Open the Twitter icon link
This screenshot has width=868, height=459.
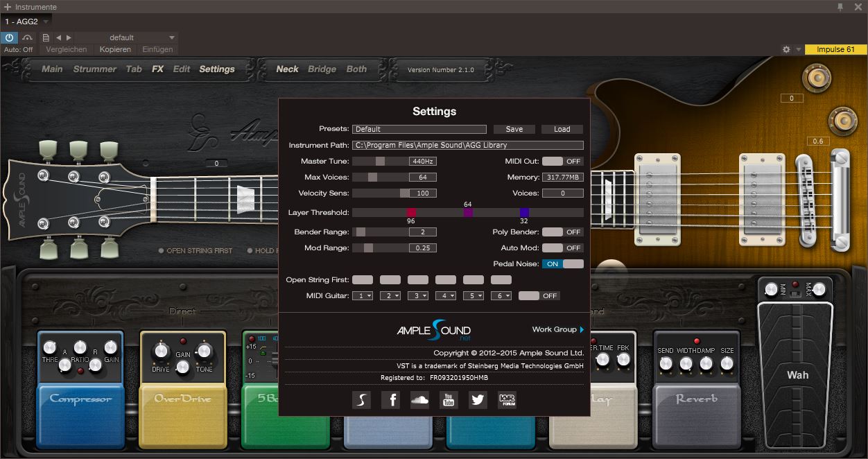[x=478, y=399]
